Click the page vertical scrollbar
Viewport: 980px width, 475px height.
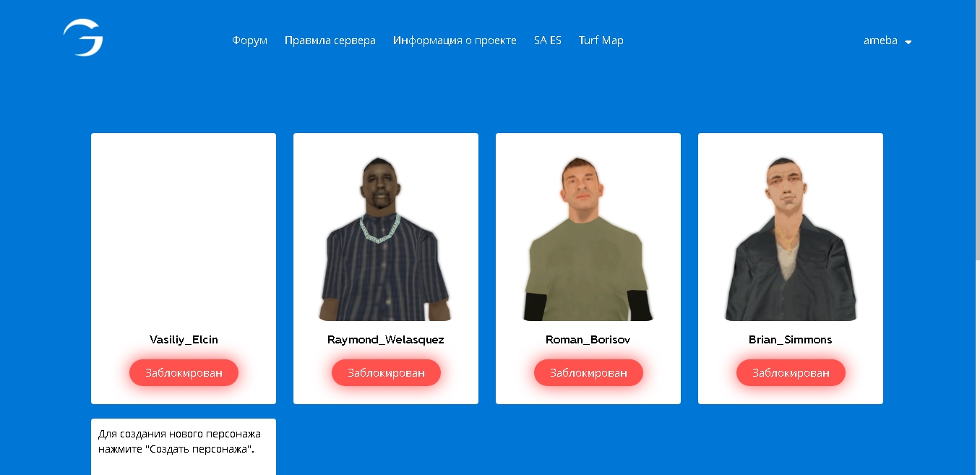click(977, 130)
